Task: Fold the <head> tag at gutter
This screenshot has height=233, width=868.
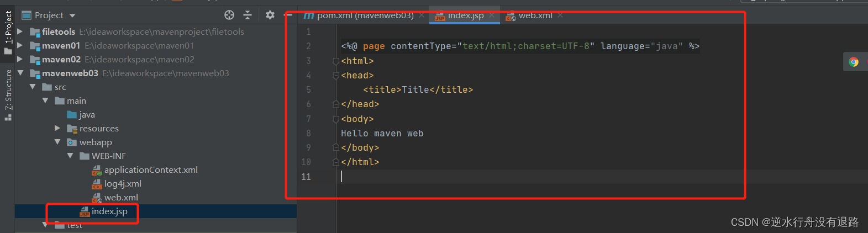Action: (336, 75)
